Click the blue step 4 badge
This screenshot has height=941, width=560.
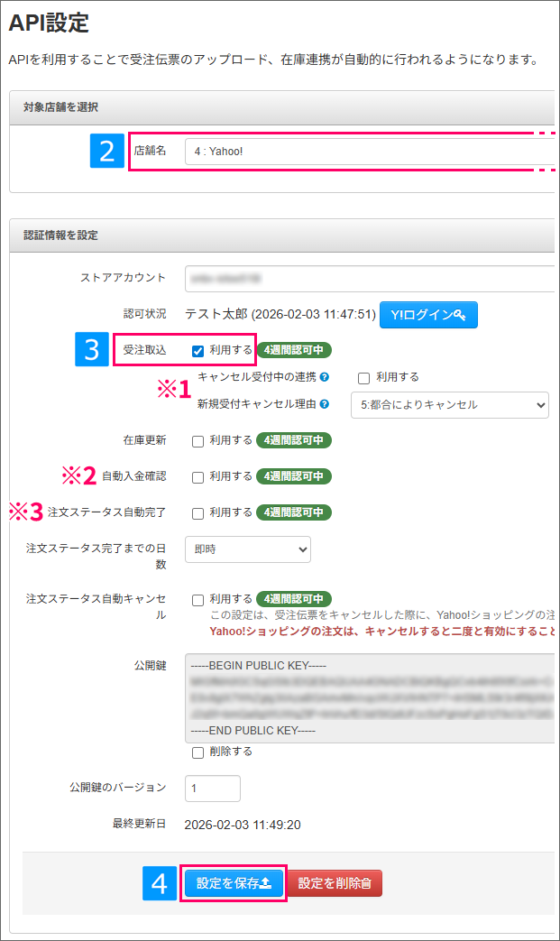[x=160, y=883]
